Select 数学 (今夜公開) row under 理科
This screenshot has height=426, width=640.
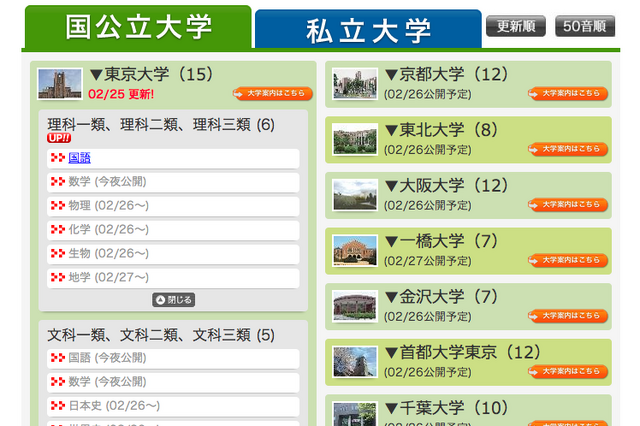click(x=173, y=182)
